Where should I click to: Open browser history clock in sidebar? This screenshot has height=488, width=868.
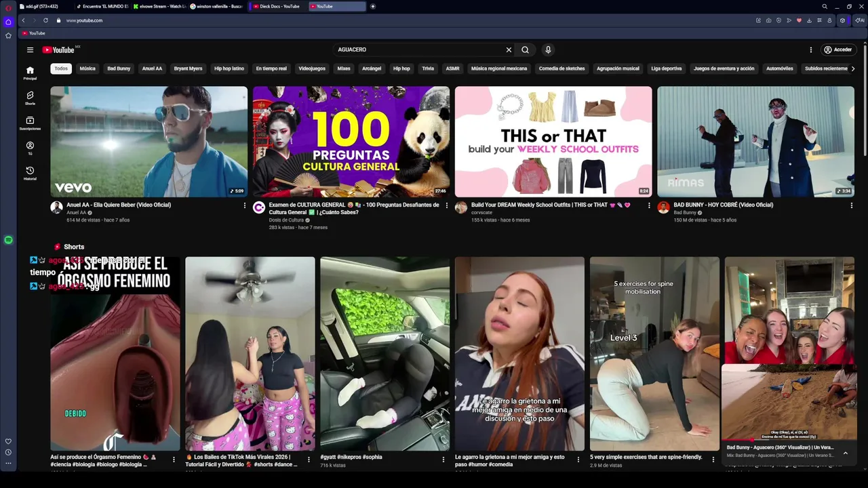8,452
